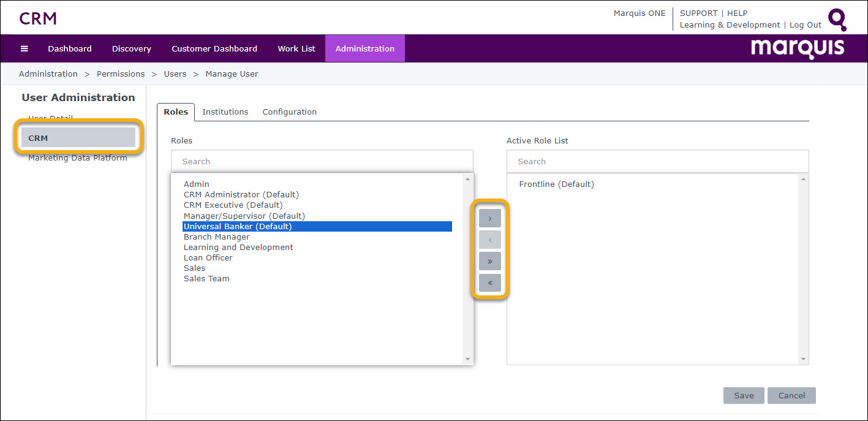
Task: Move selected role to Active Role List
Action: (x=490, y=218)
